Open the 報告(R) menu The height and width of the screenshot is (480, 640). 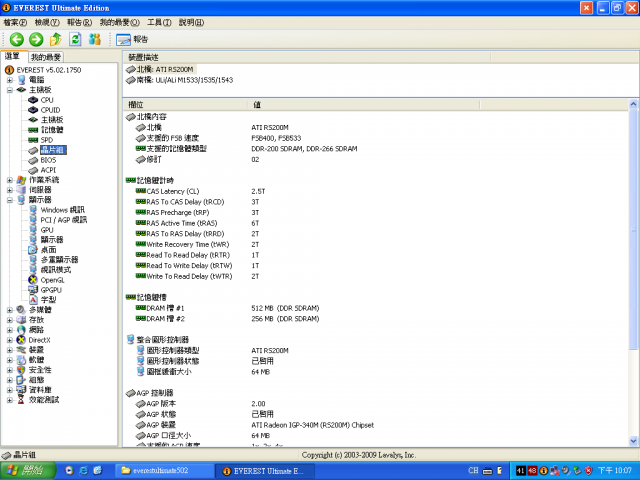pos(80,22)
